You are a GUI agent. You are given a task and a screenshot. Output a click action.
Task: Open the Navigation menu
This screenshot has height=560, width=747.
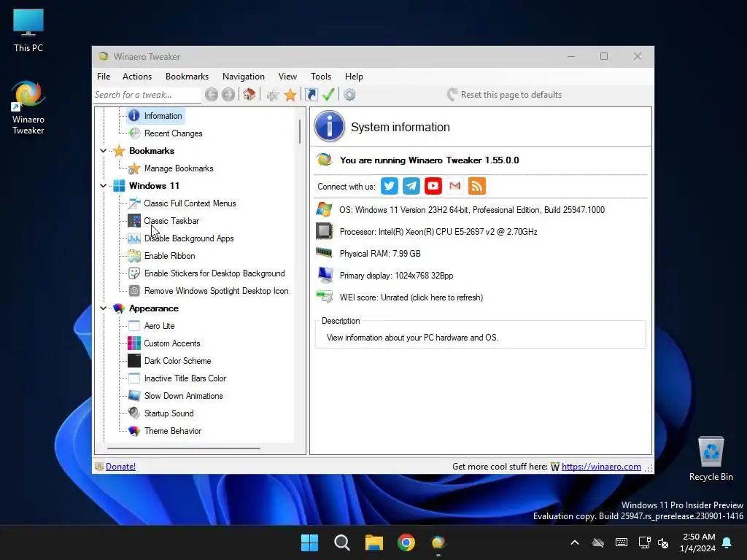pyautogui.click(x=244, y=77)
